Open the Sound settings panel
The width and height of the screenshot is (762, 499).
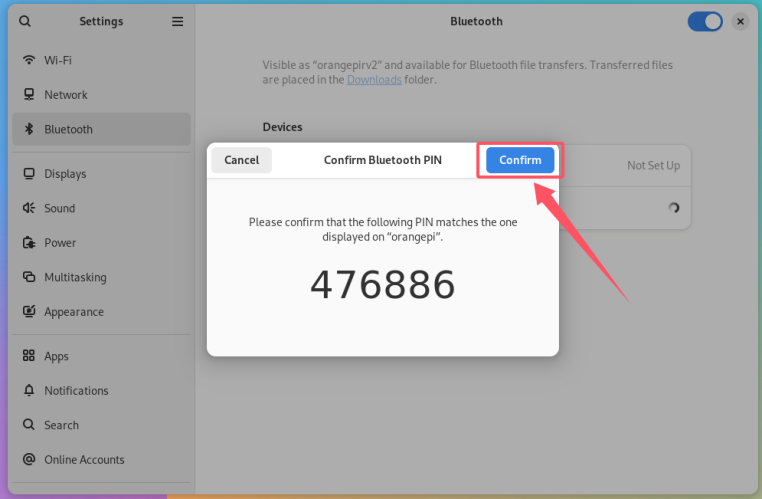(102, 208)
